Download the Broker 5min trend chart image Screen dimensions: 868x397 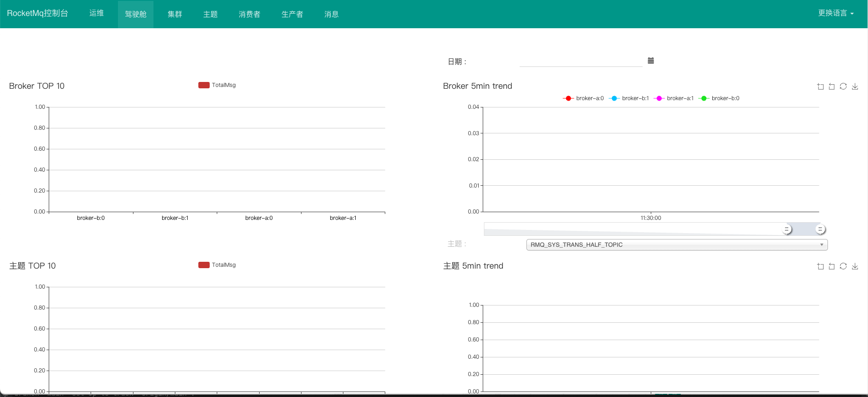pyautogui.click(x=855, y=87)
